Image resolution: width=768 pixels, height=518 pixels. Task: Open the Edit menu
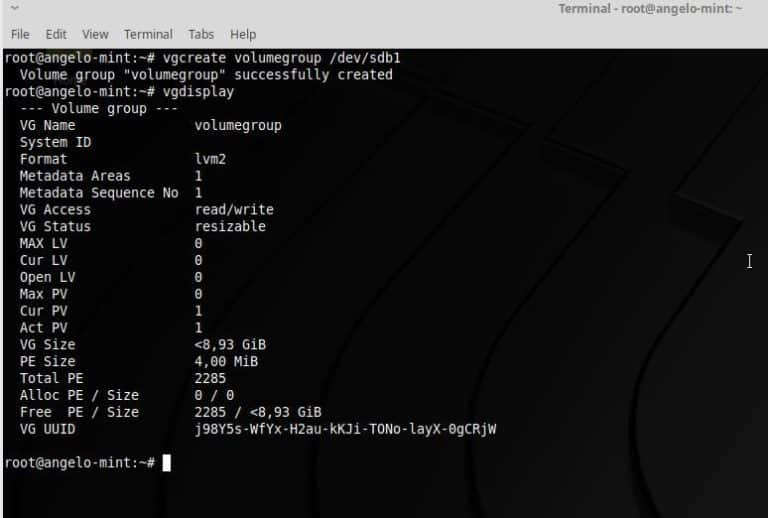pos(56,34)
